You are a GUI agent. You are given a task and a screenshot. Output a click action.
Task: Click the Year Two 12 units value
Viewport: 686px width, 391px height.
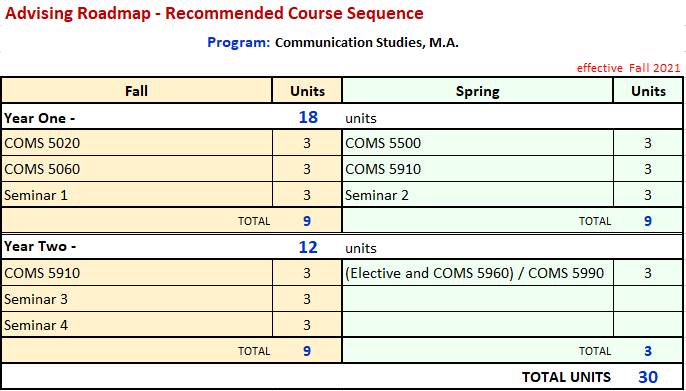(308, 247)
